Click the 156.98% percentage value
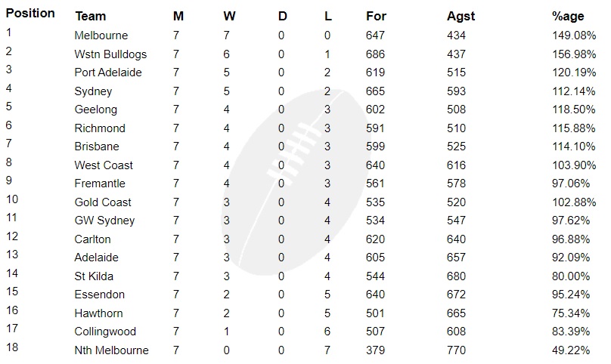The image size is (611, 364). coord(574,54)
